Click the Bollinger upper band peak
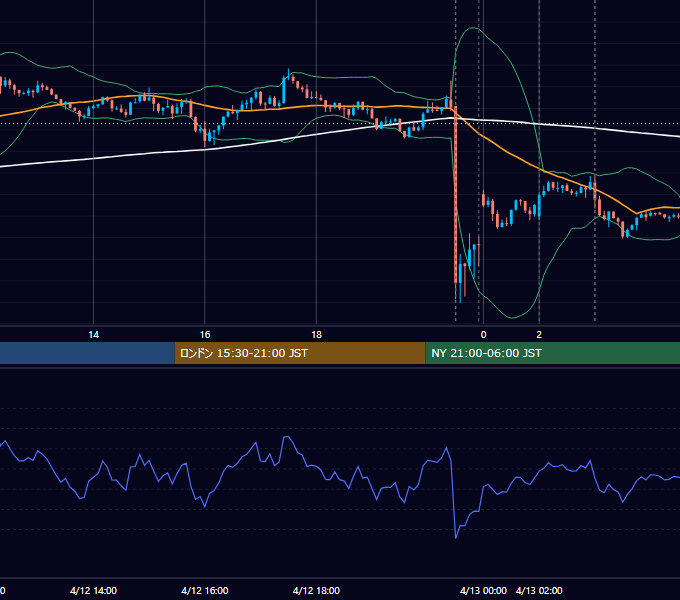The image size is (680, 600). 473,28
